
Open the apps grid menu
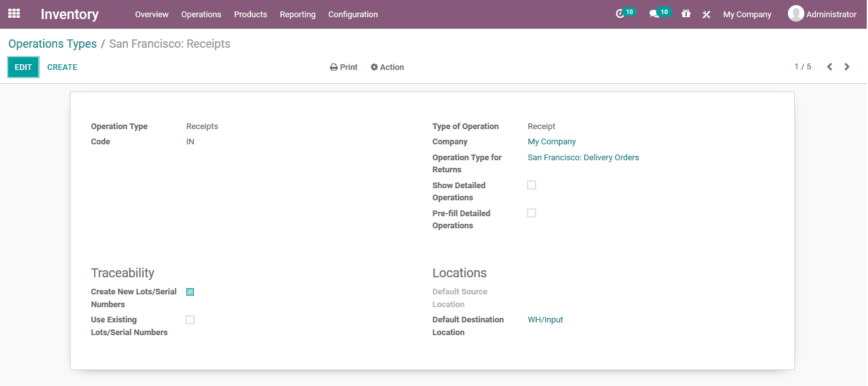13,13
